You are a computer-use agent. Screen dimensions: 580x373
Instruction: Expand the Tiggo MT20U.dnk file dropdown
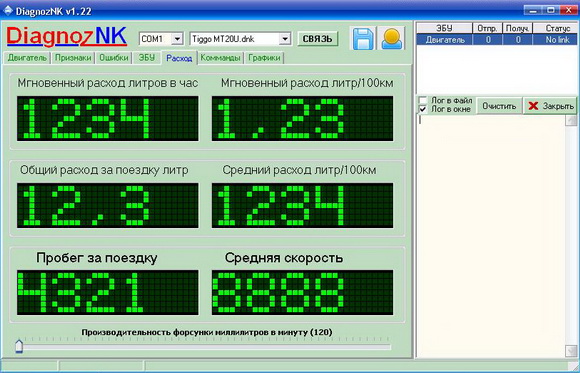285,39
